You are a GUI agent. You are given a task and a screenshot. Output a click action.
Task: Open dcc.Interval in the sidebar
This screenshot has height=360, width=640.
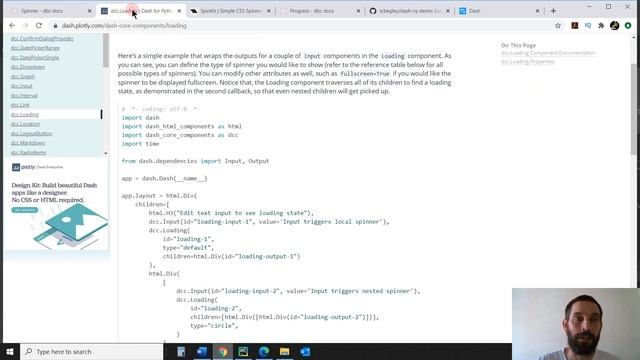coord(24,96)
